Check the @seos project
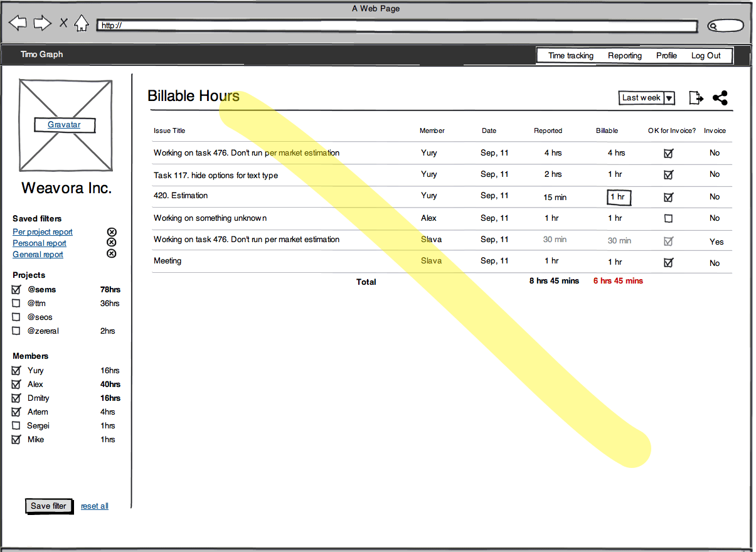Screen dimensions: 756x552 (x=16, y=317)
